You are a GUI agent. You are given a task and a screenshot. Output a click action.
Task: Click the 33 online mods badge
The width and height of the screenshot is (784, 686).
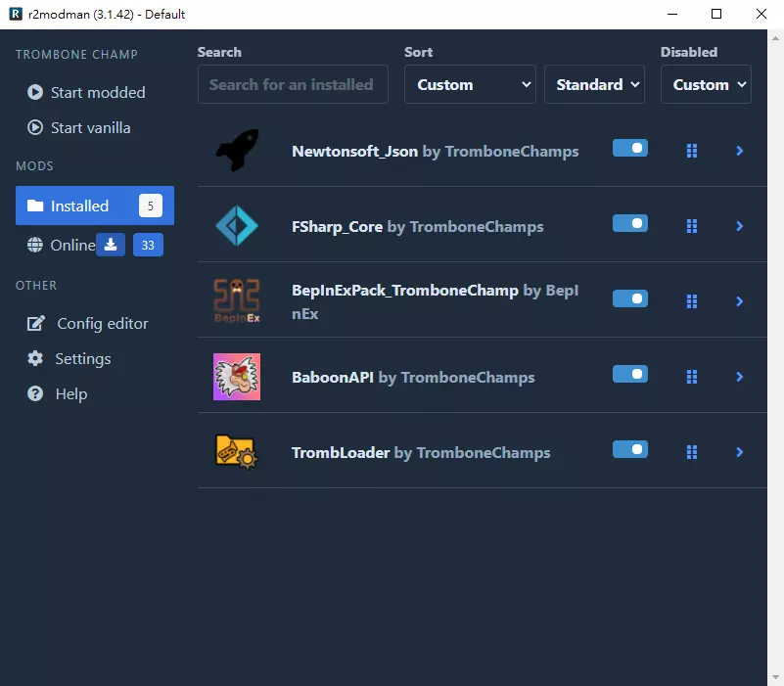148,245
